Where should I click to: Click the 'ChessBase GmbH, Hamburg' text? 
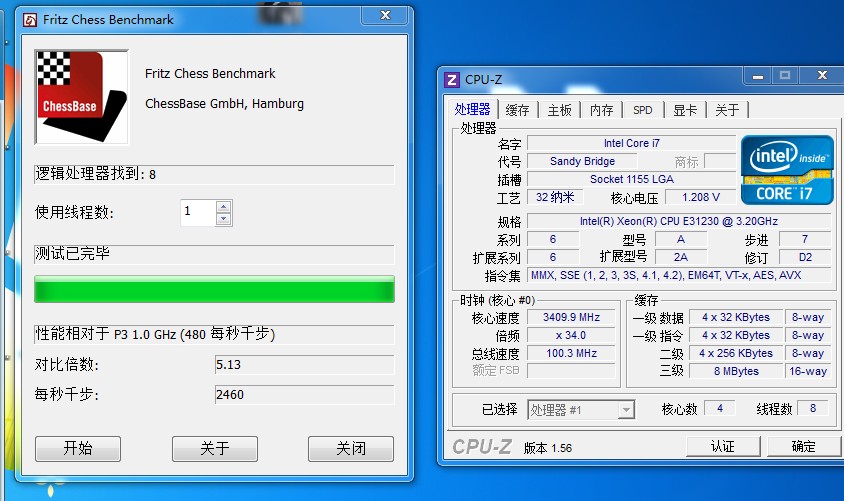[224, 103]
